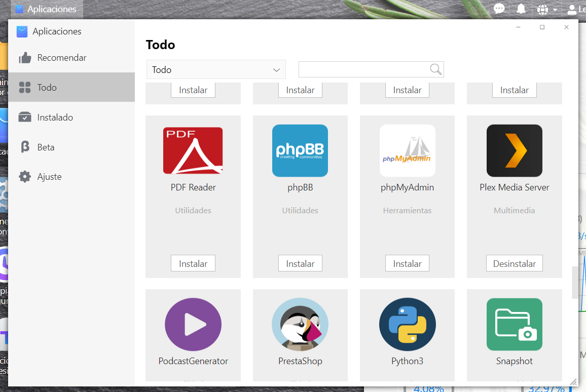Click the phpBB name label

300,187
